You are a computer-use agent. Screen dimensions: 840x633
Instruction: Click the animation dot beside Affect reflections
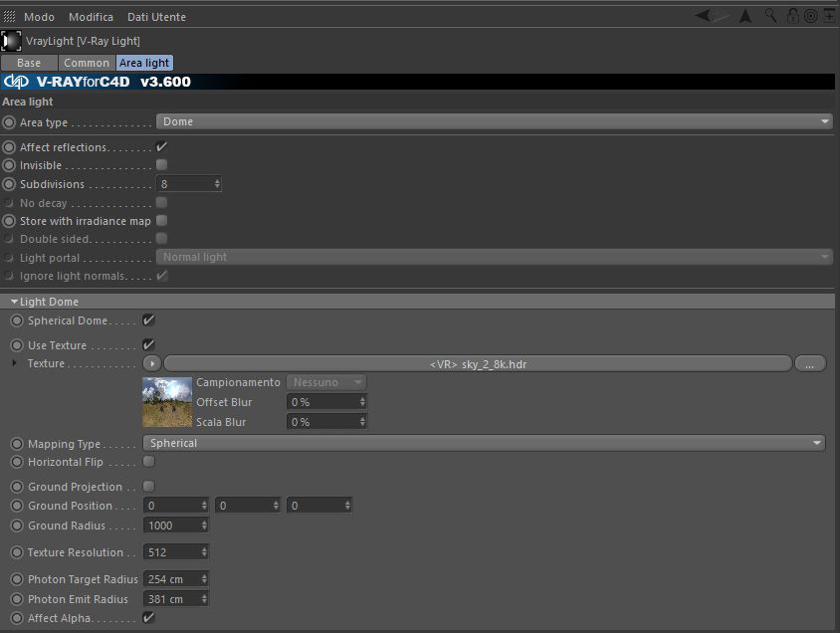pos(9,147)
